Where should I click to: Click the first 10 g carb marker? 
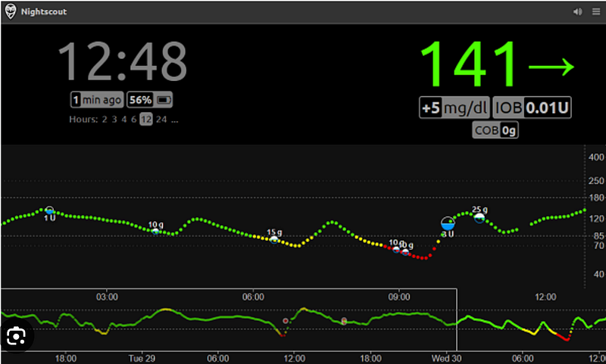(155, 232)
